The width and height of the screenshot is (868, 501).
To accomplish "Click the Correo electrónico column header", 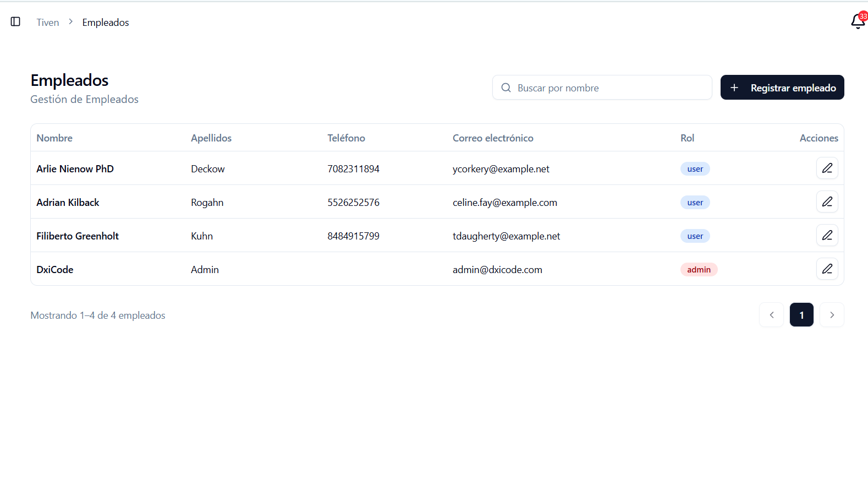I will click(x=493, y=138).
